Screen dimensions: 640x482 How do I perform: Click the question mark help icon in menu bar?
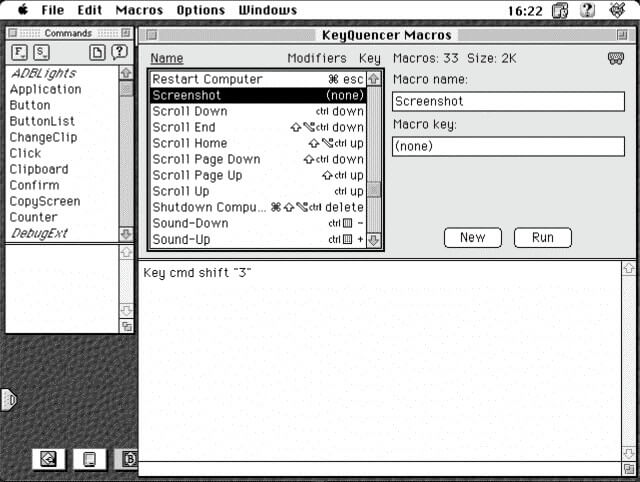(x=588, y=11)
